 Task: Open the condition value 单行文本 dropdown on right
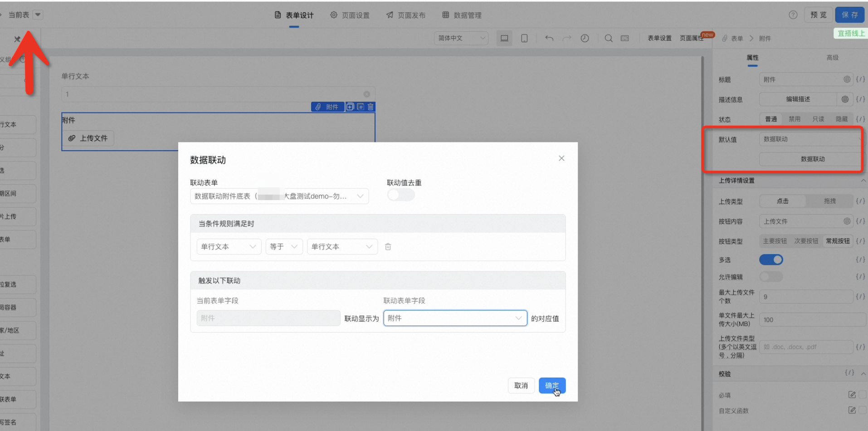pos(342,247)
